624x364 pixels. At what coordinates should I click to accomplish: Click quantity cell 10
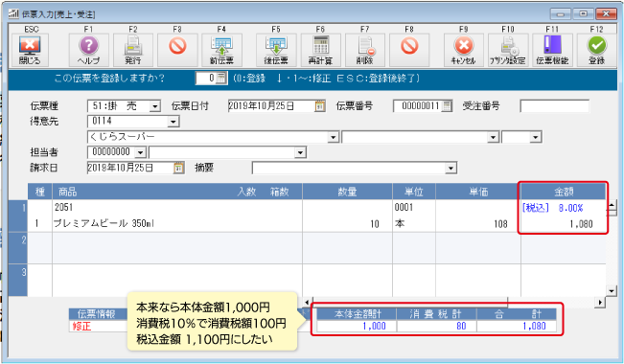[x=375, y=224]
